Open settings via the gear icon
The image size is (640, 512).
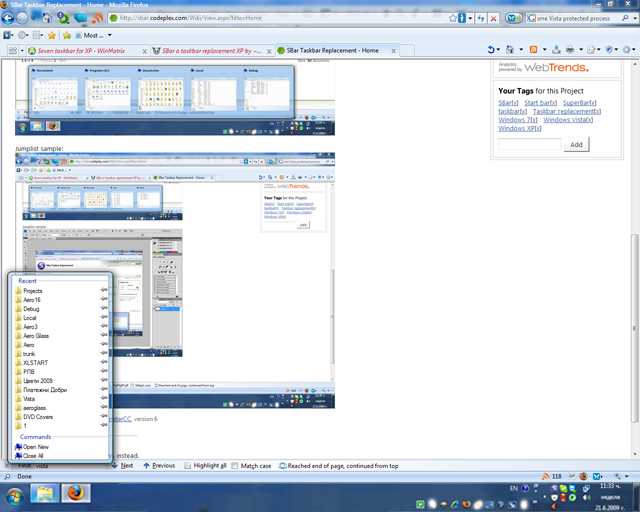(627, 50)
